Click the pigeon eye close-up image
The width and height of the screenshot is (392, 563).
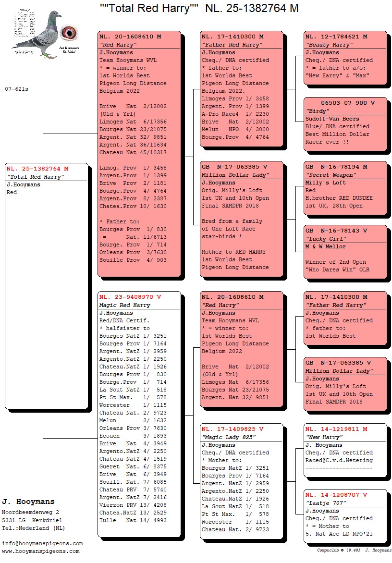[x=68, y=33]
